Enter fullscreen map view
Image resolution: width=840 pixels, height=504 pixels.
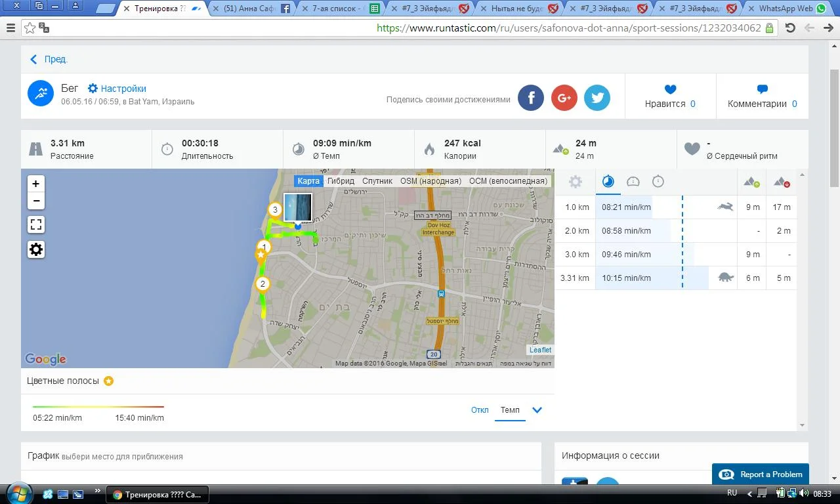click(36, 225)
